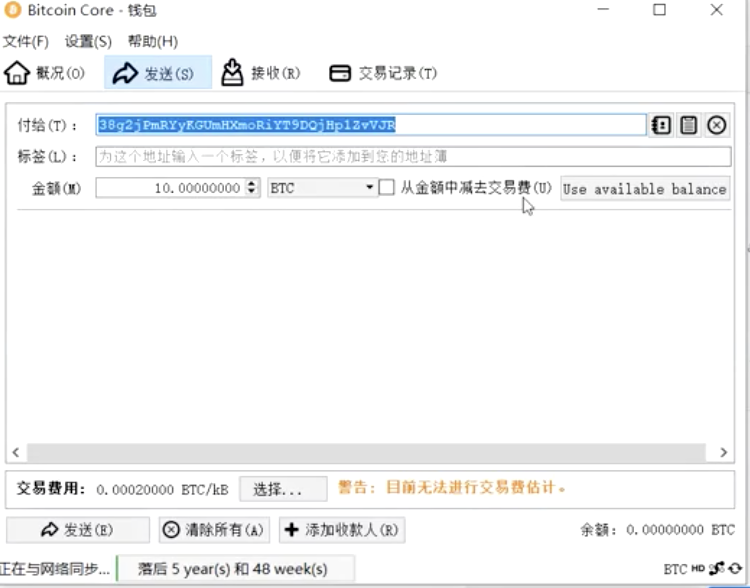
Task: Decrease the amount with the down spinner arrow
Action: click(252, 192)
